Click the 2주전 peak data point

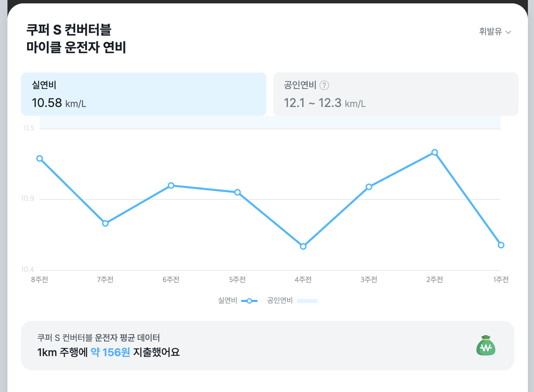pyautogui.click(x=435, y=152)
